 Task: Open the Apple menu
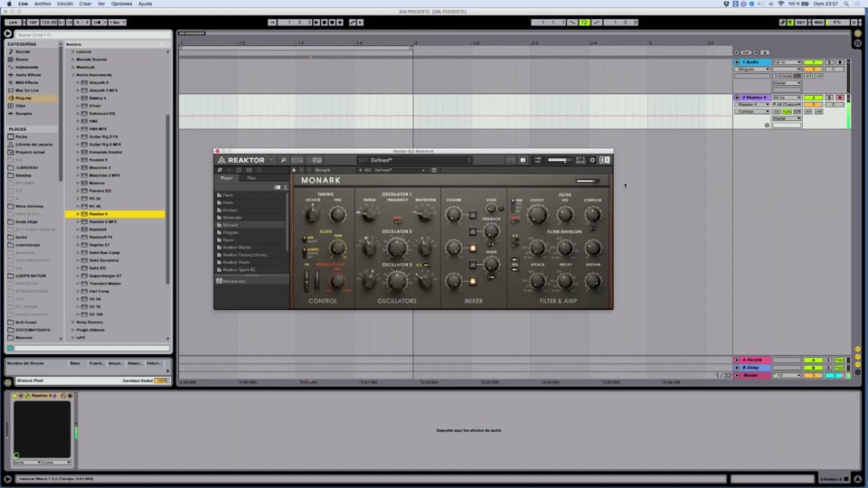pos(9,4)
